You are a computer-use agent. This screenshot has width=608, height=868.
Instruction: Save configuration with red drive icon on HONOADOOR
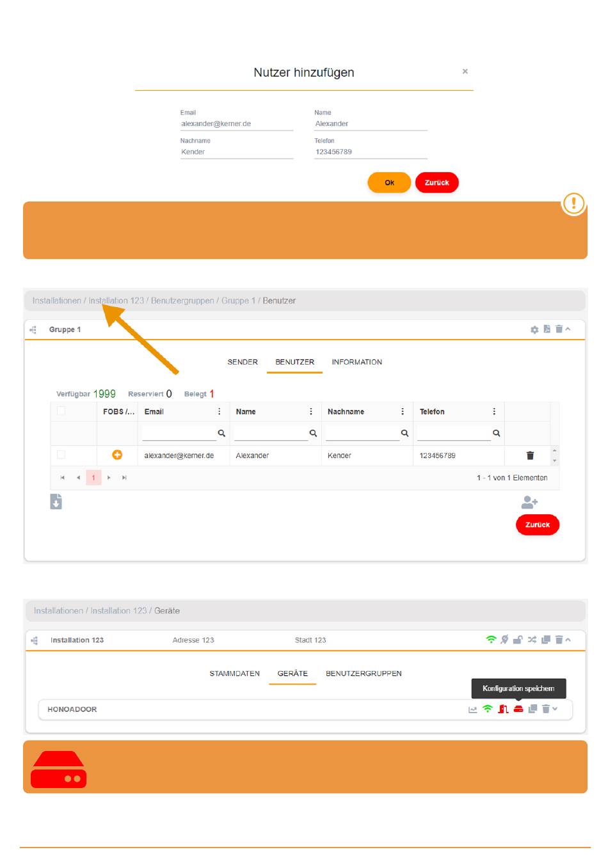tap(518, 709)
